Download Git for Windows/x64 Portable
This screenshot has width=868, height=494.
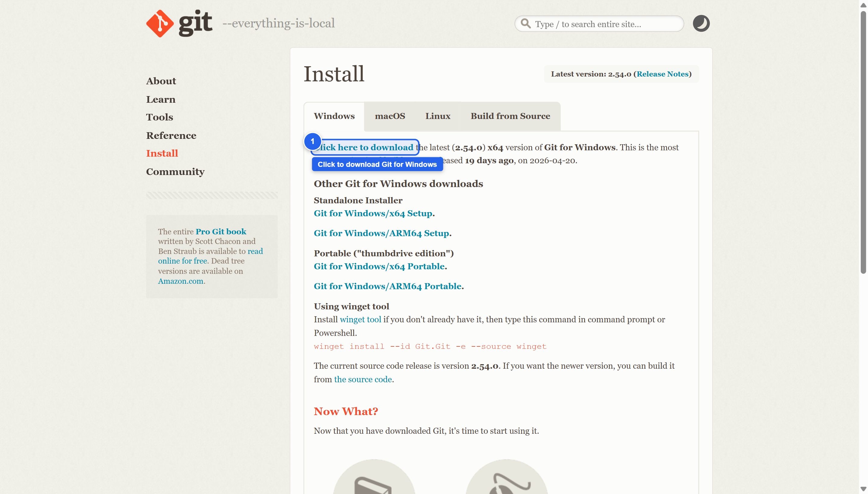[x=379, y=266]
